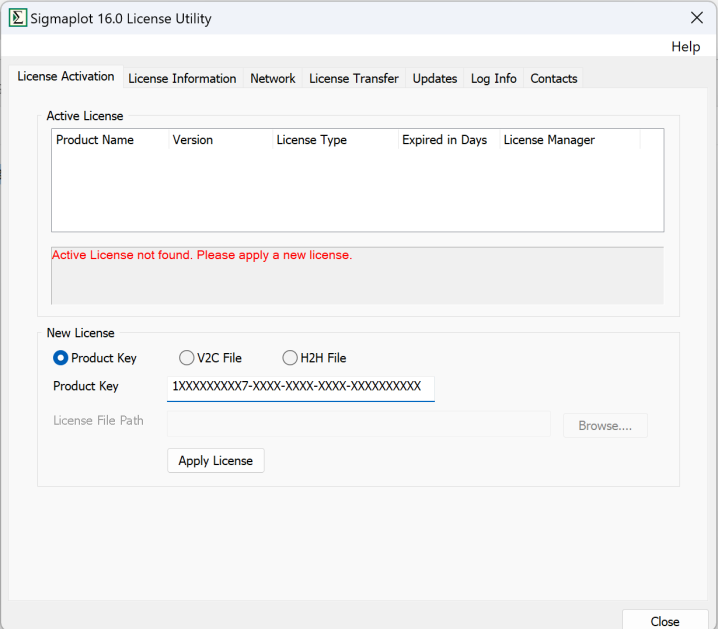Click the Sigmaplot sigma icon in title bar

point(18,18)
